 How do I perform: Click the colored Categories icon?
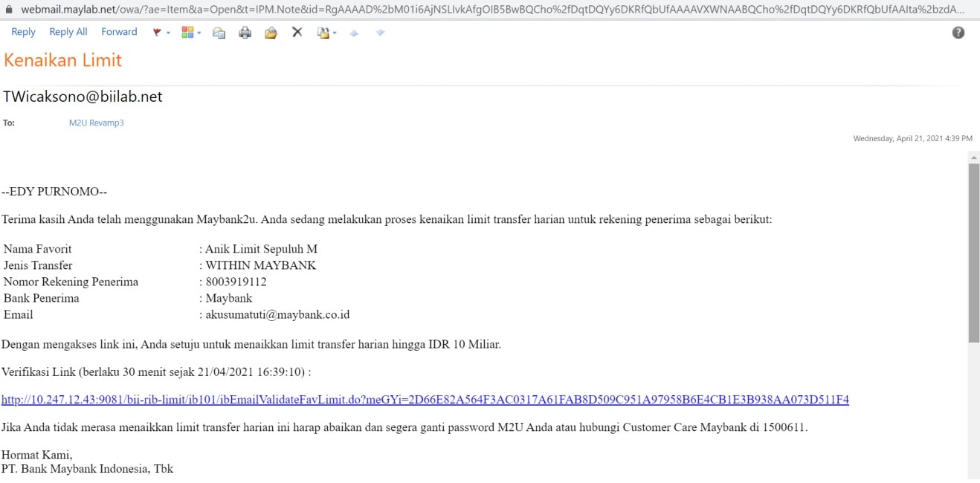click(x=187, y=32)
